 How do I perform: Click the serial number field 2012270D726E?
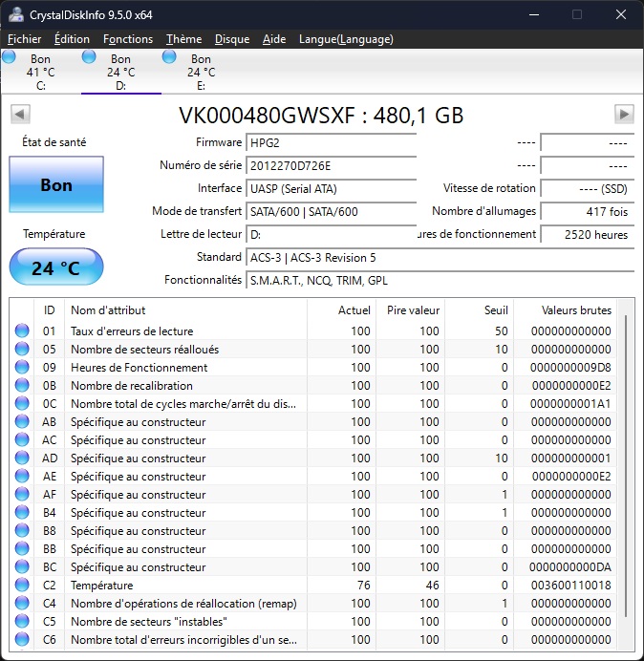(332, 165)
